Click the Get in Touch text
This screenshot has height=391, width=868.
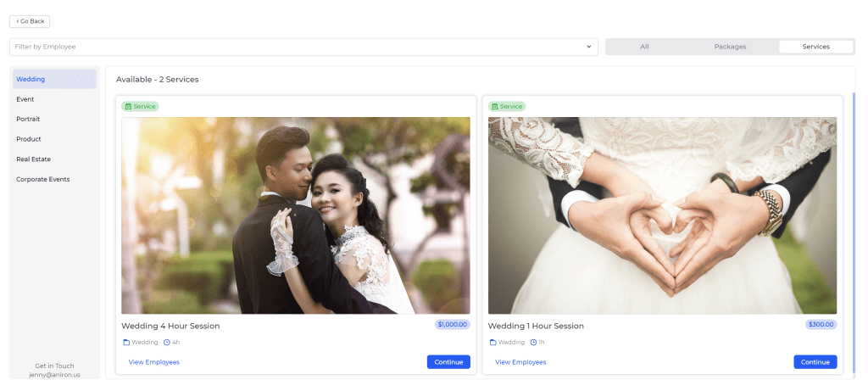click(55, 366)
